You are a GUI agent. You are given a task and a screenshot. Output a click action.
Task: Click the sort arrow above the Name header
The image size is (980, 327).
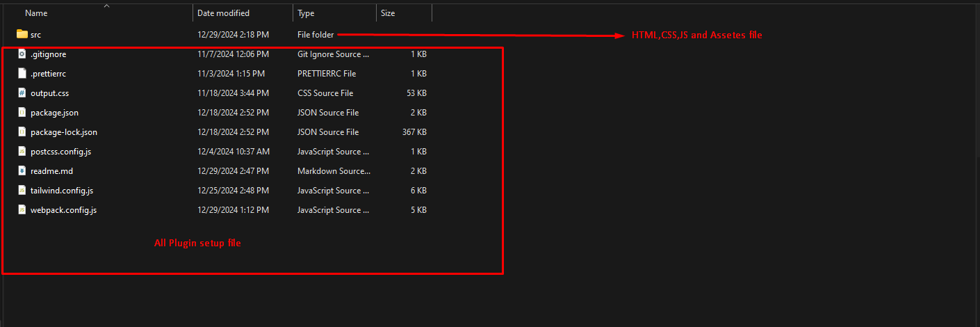106,6
